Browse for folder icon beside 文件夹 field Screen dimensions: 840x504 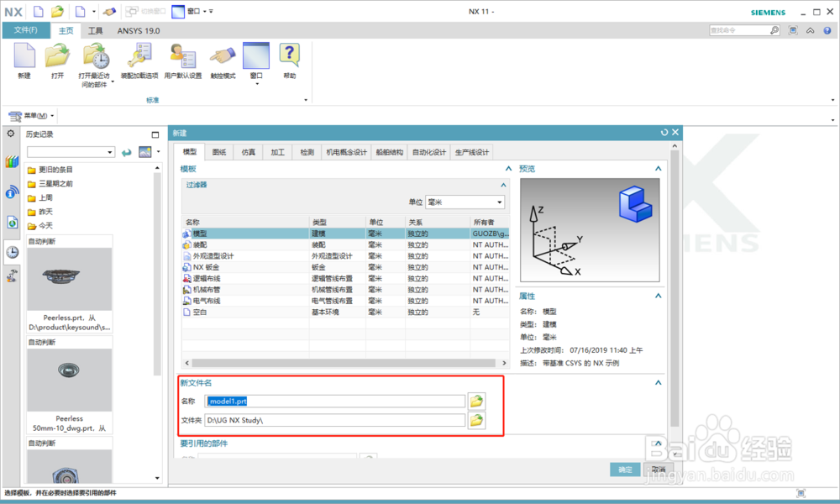[476, 421]
